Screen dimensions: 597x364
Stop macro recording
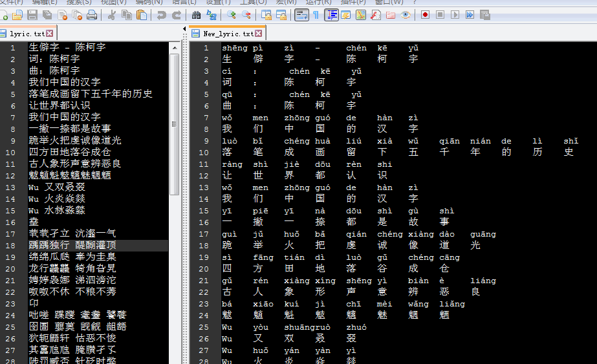click(x=440, y=16)
